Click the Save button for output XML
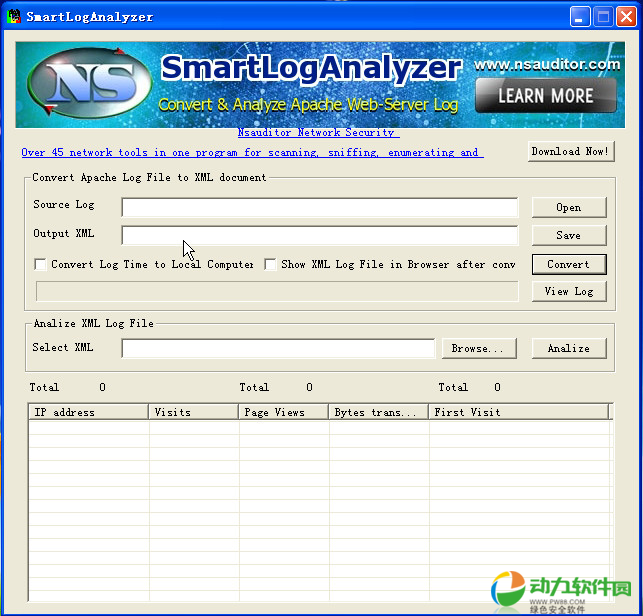Viewport: 643px width, 616px height. (568, 235)
